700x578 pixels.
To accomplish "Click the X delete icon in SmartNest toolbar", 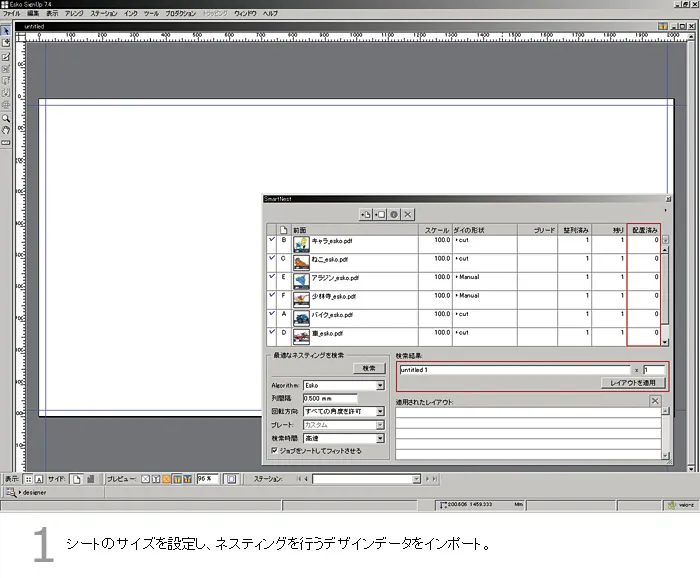I will (408, 214).
